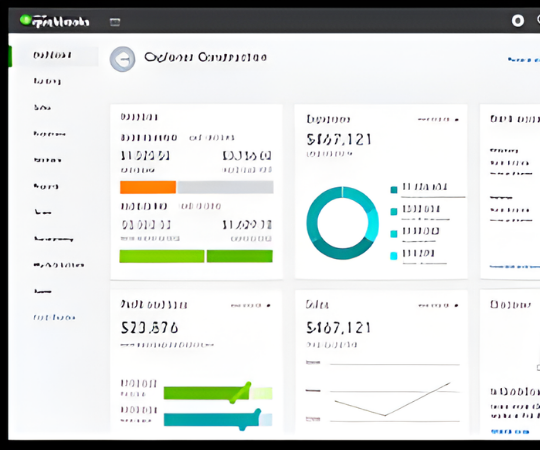Click the round company icon beside page title
This screenshot has height=450, width=540.
click(x=122, y=59)
